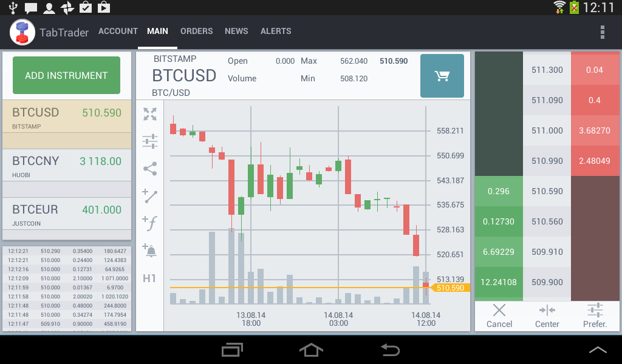Tap the up chevron in navigation bar

pyautogui.click(x=598, y=349)
